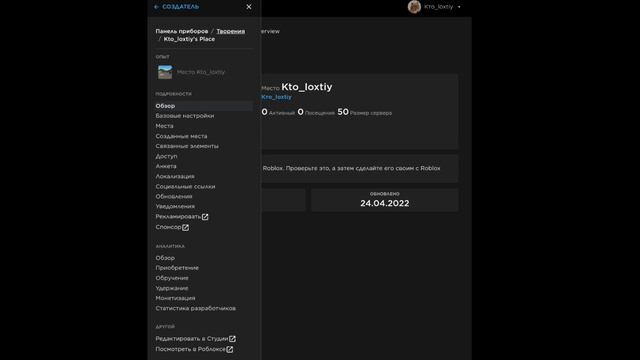The width and height of the screenshot is (640, 360).
Task: Open Базовые настройки
Action: click(184, 116)
